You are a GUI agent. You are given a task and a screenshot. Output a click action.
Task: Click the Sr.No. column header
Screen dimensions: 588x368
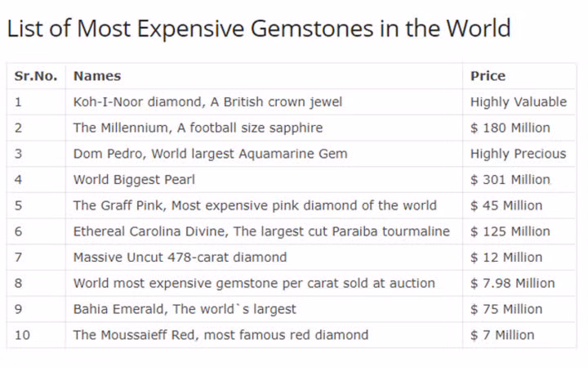(x=35, y=76)
